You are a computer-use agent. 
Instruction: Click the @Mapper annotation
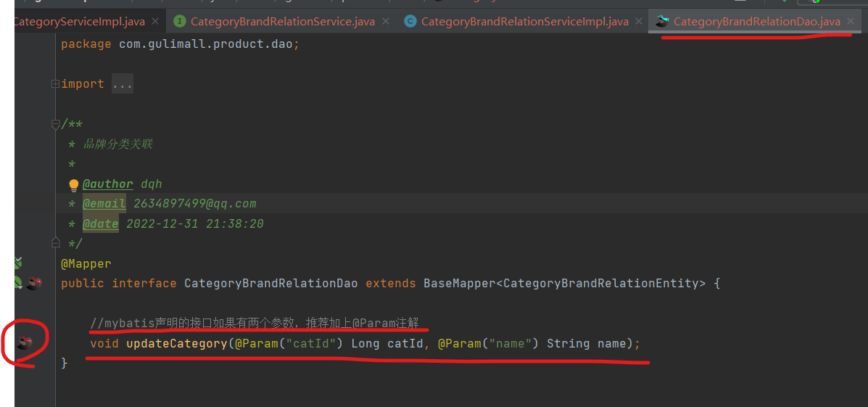86,263
